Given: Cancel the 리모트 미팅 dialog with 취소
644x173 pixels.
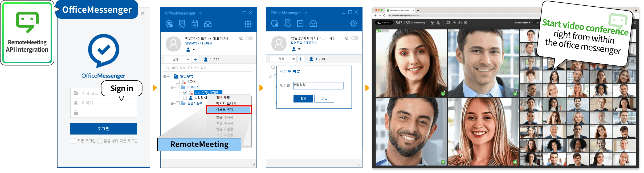Looking at the screenshot, I should [324, 98].
